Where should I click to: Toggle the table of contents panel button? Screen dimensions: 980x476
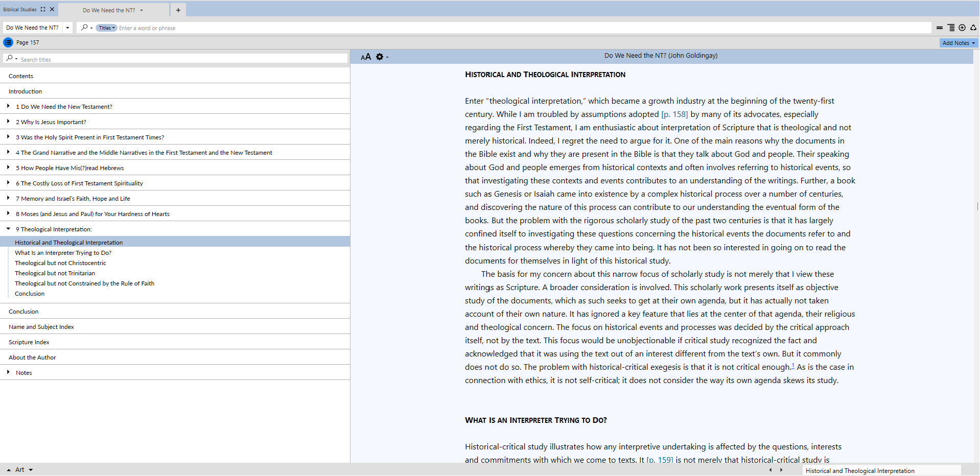8,42
